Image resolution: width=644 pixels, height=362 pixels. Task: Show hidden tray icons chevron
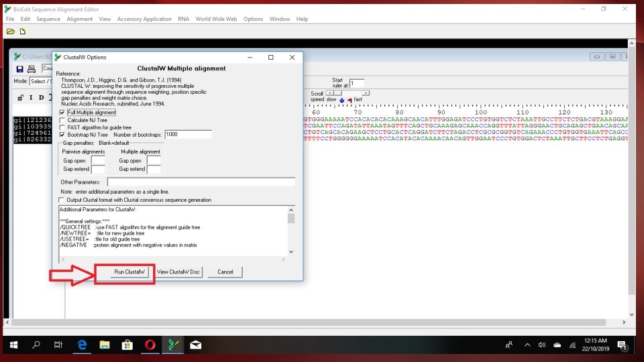(x=527, y=345)
